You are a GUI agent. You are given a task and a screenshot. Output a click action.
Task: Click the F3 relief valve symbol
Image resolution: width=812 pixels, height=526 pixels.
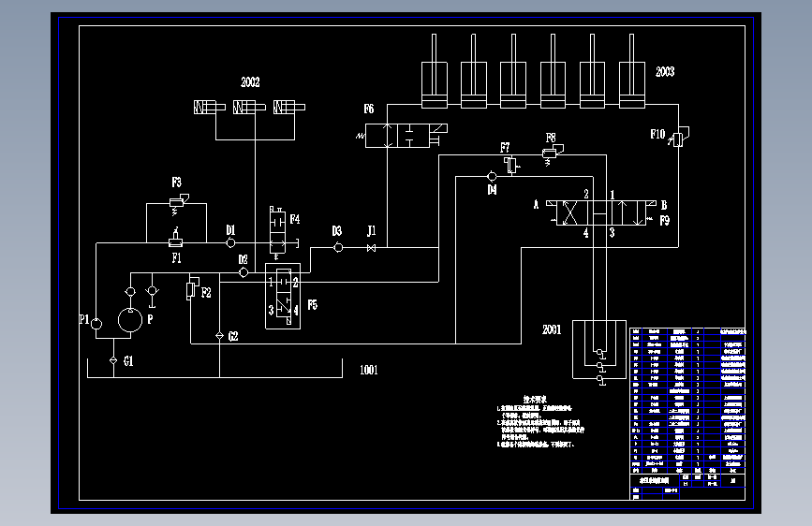click(x=178, y=204)
